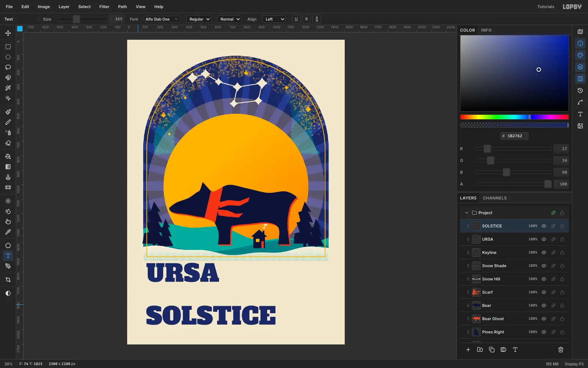Switch to the Channels tab
This screenshot has height=368, width=588.
point(495,198)
